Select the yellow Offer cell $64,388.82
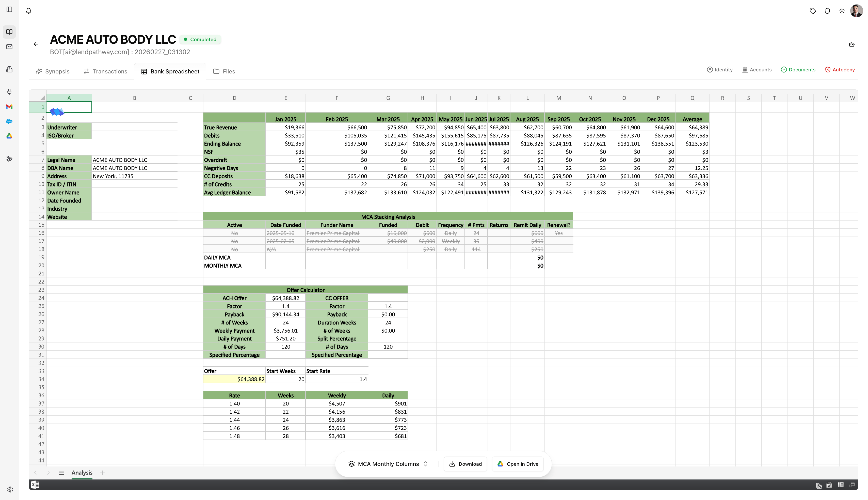This screenshot has height=500, width=868. 234,379
